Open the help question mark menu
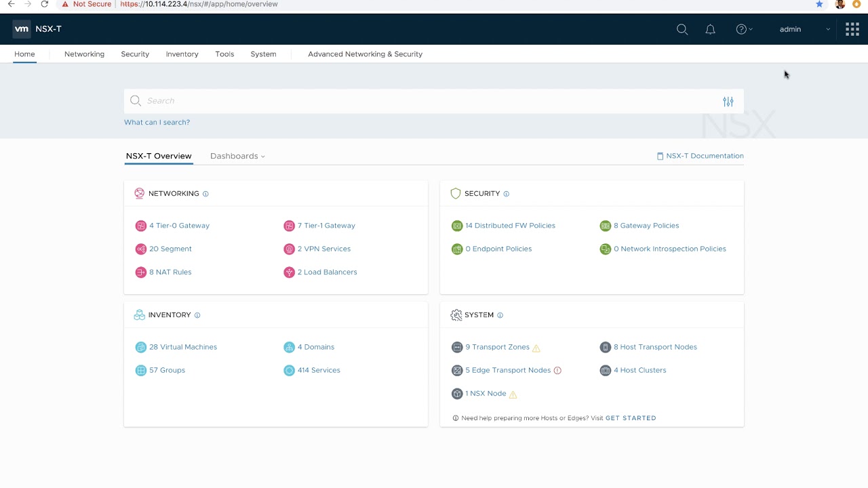 (744, 29)
